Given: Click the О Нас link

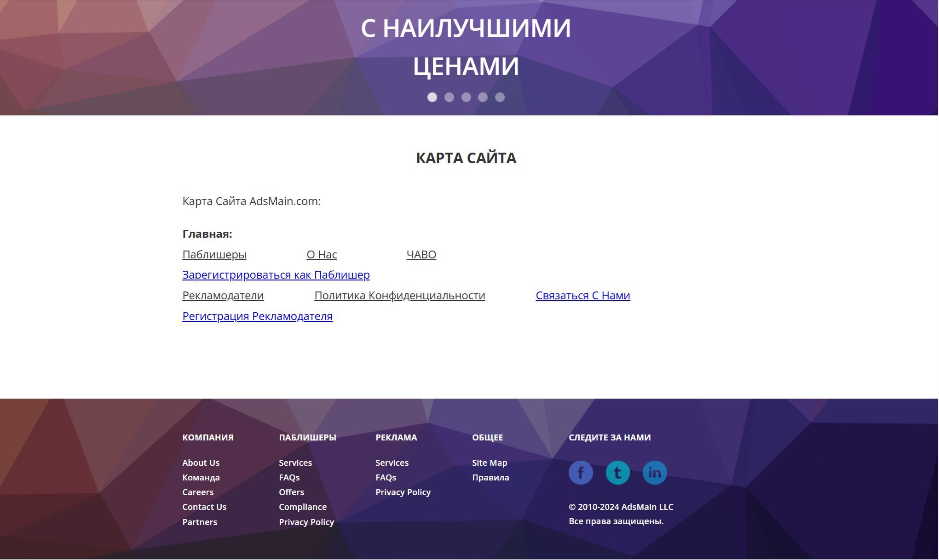Looking at the screenshot, I should coord(322,255).
